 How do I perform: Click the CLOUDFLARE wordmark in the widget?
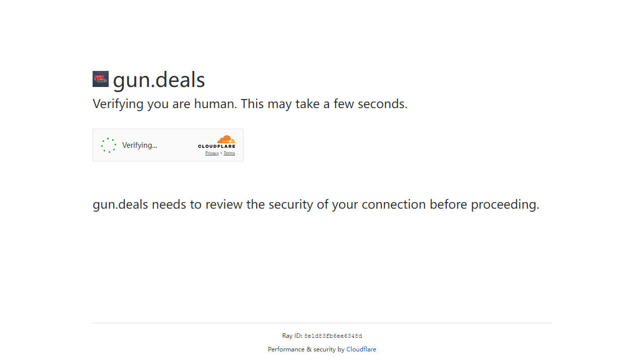[217, 146]
